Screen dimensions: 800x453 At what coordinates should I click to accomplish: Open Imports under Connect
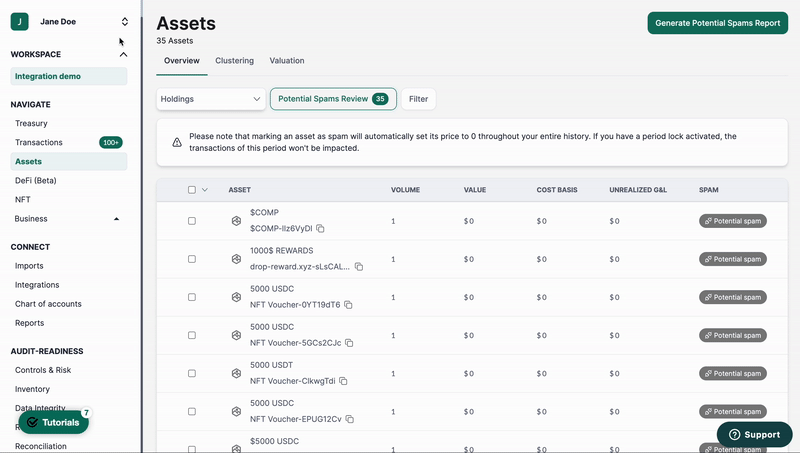tap(29, 266)
